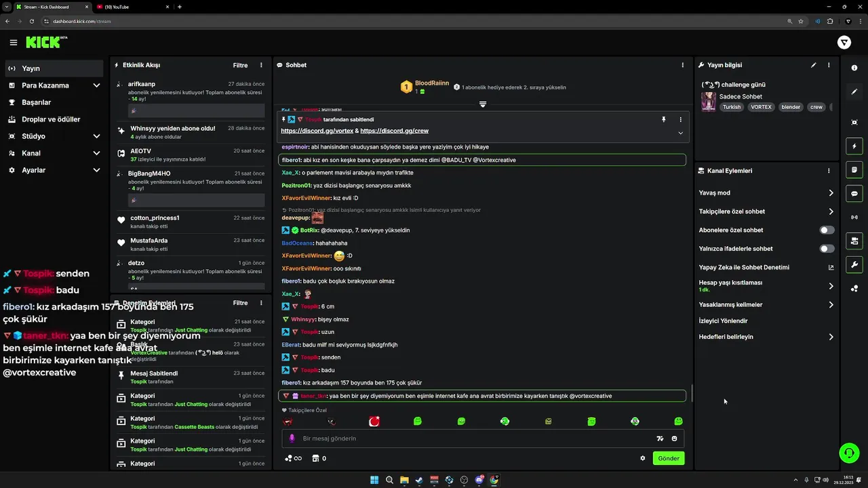Open Başarılar in the left sidebar

tap(54, 102)
